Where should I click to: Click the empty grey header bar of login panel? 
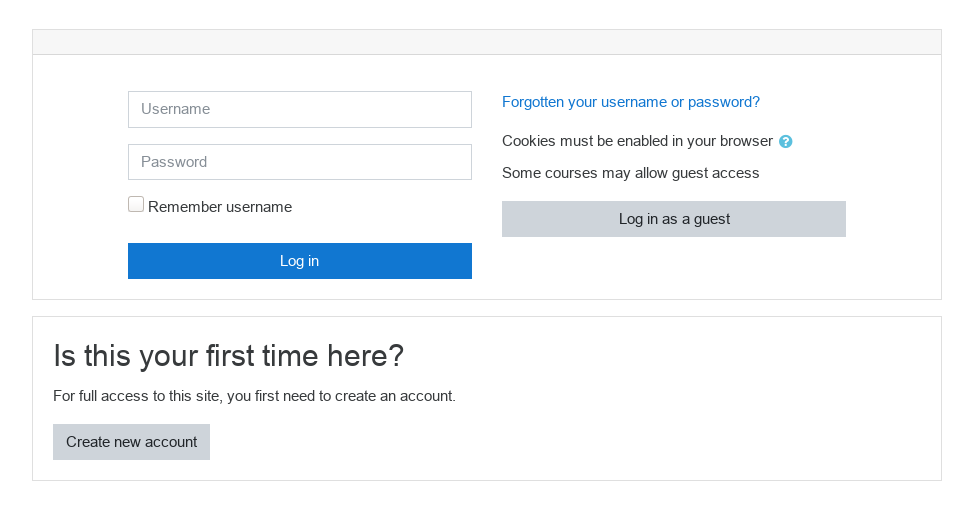point(487,42)
